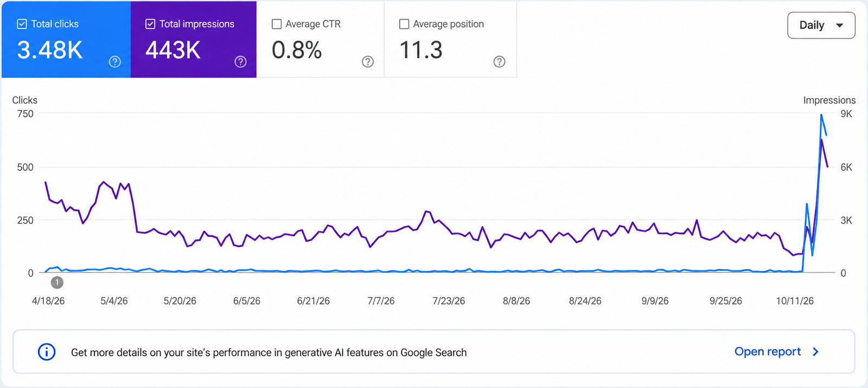Screen dimensions: 868x388
Task: Click the 10/11/26 date label
Action: (x=795, y=301)
